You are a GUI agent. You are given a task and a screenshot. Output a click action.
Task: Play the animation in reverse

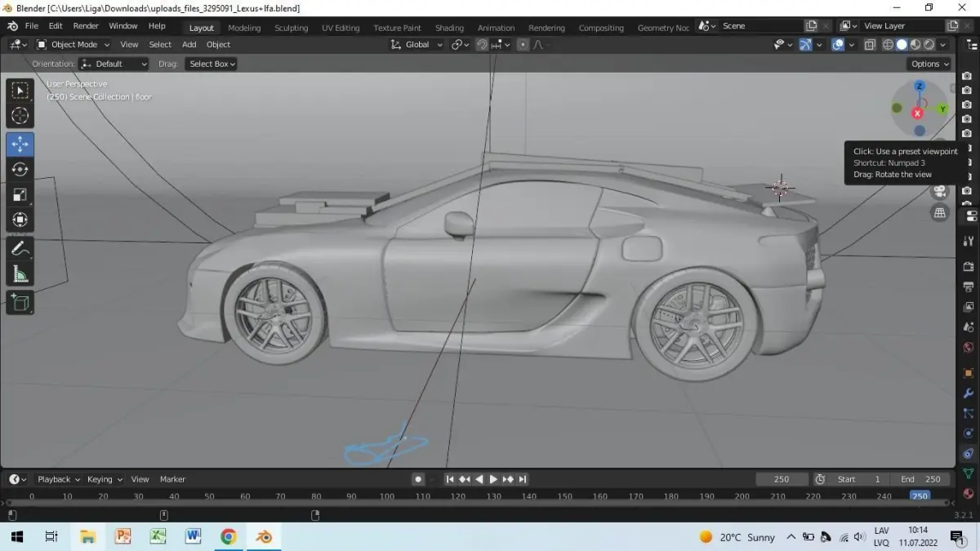tap(479, 479)
